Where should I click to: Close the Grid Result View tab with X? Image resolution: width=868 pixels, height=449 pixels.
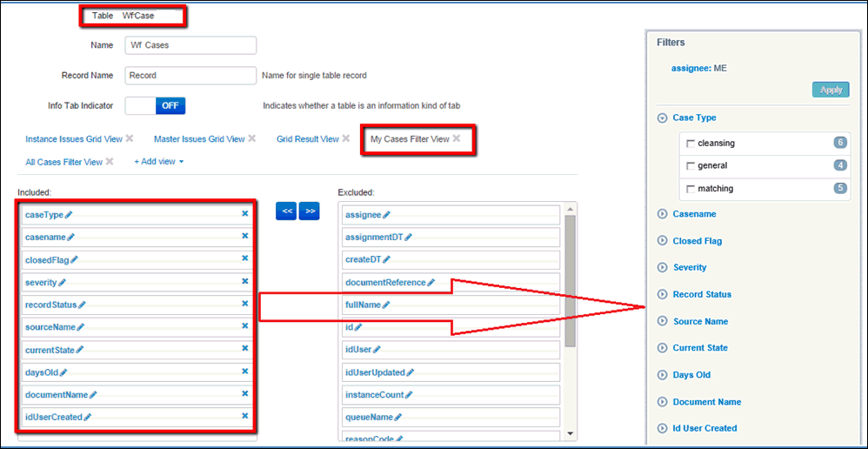[345, 138]
